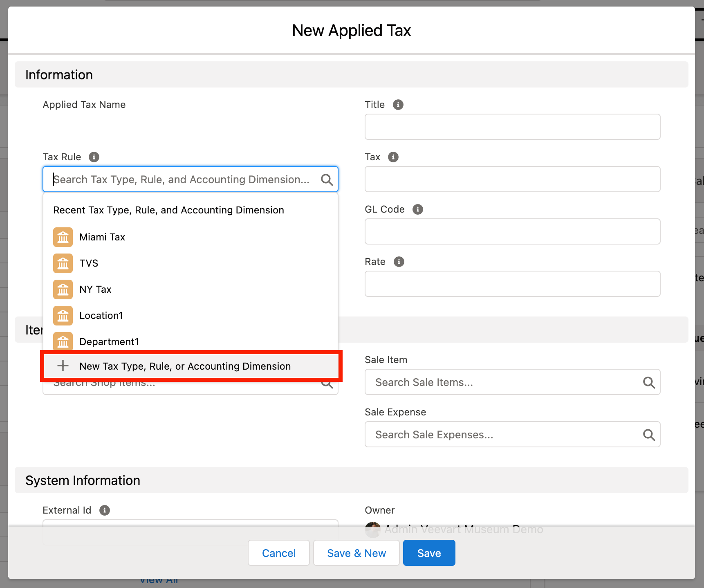This screenshot has width=704, height=588.
Task: Click the search icon in Sale Expense field
Action: [649, 434]
